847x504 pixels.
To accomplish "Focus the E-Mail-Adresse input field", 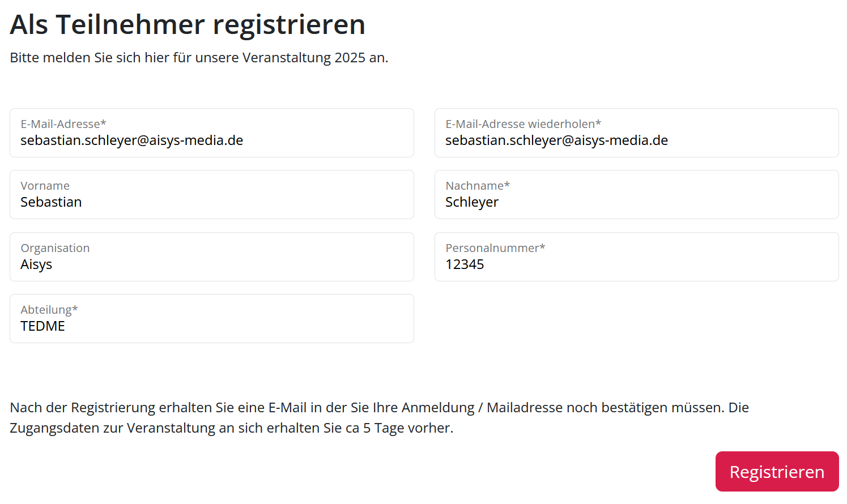I will tap(211, 140).
